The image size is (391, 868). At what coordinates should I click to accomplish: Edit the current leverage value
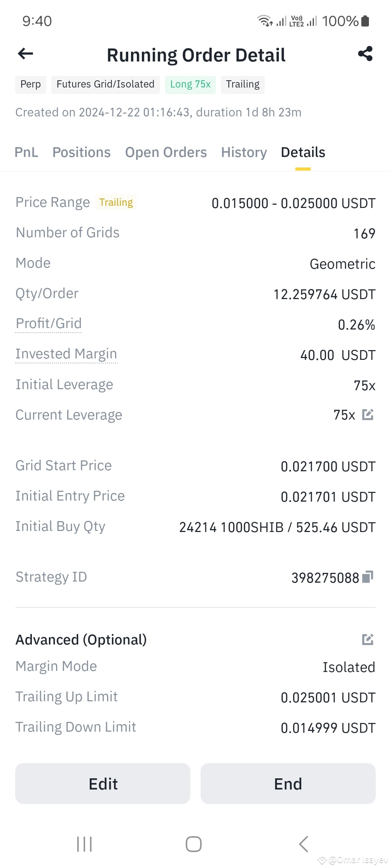click(367, 414)
